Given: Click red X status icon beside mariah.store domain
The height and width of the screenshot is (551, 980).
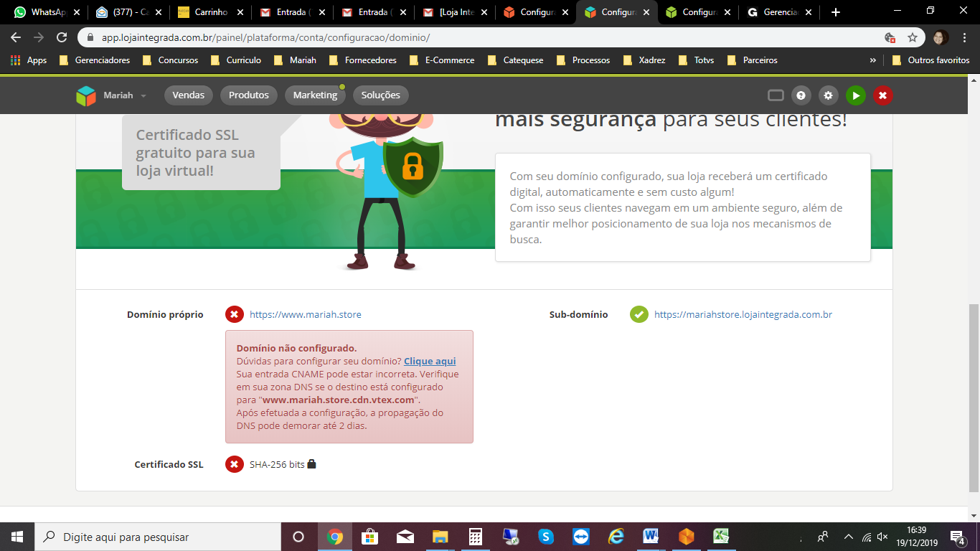Looking at the screenshot, I should coord(235,314).
